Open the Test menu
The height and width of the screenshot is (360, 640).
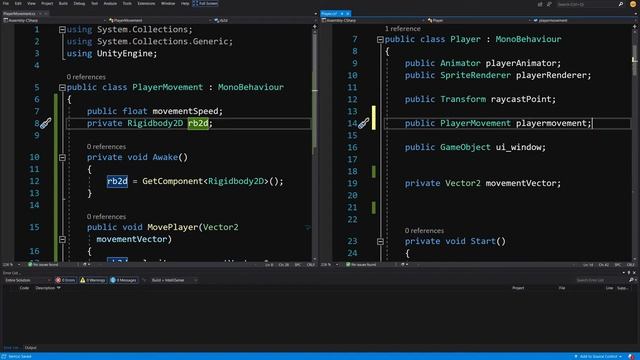click(x=94, y=4)
